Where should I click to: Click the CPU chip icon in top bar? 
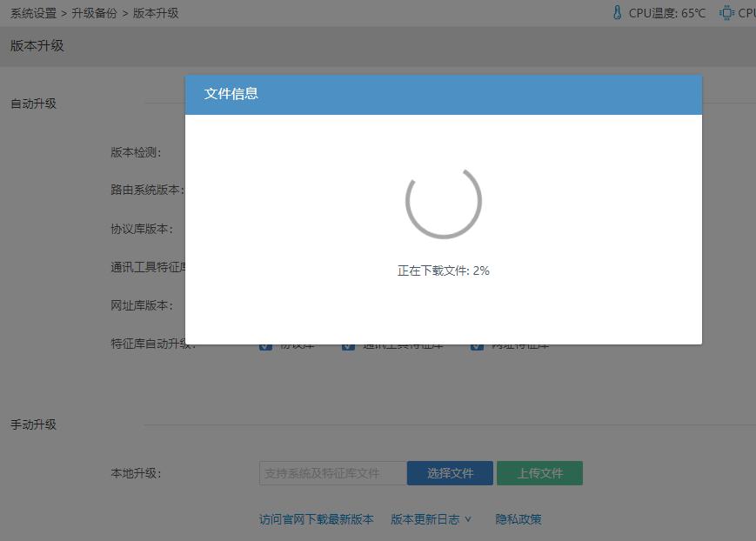(726, 12)
